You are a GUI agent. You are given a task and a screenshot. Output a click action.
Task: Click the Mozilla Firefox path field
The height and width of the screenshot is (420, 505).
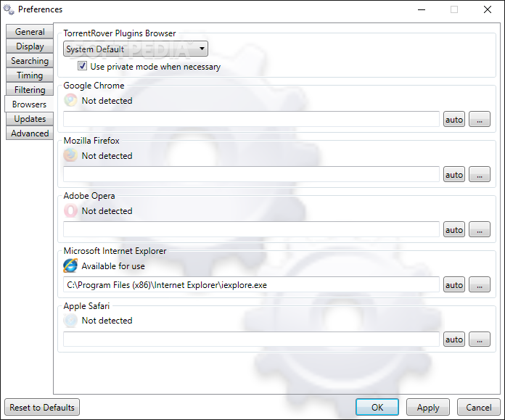pos(251,174)
